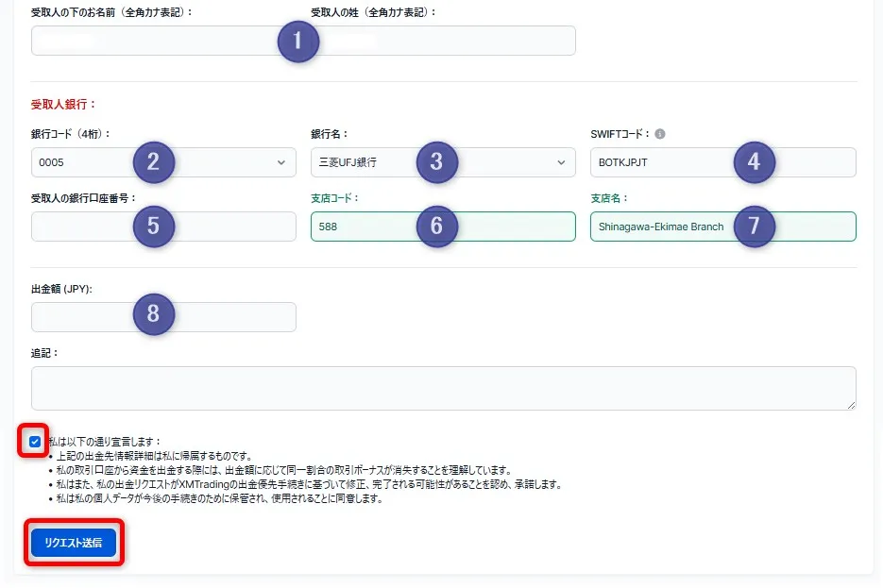Toggle the declaration agreement checkbox
The width and height of the screenshot is (883, 588).
[34, 442]
